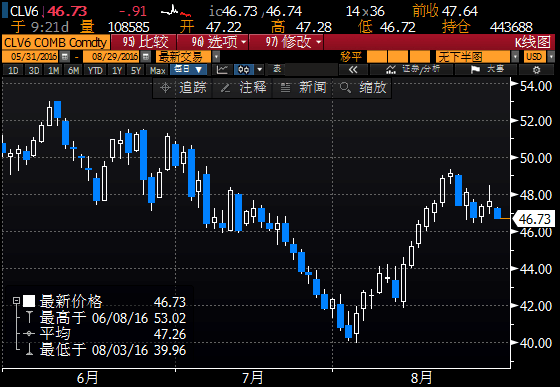Open the 每日 periodicity dropdown

189,70
